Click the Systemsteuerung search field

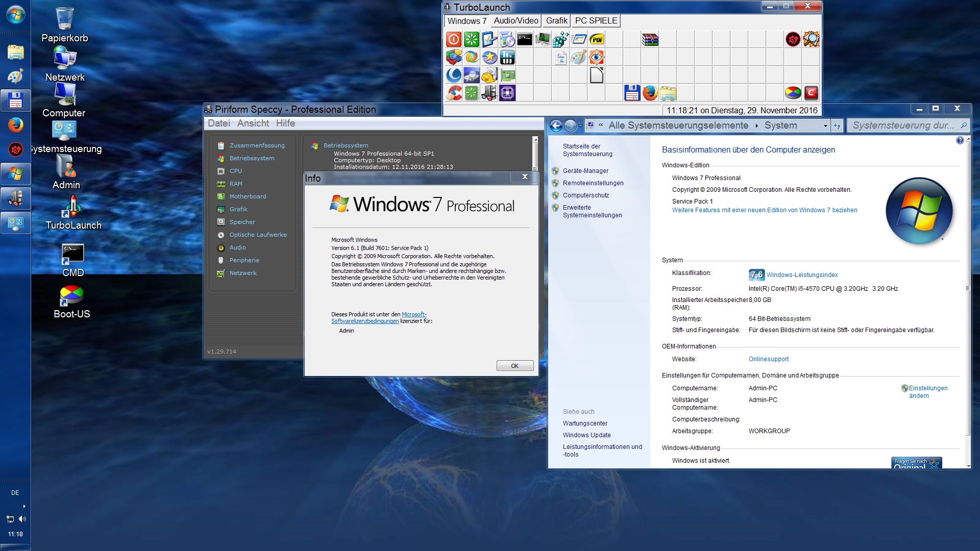[903, 126]
